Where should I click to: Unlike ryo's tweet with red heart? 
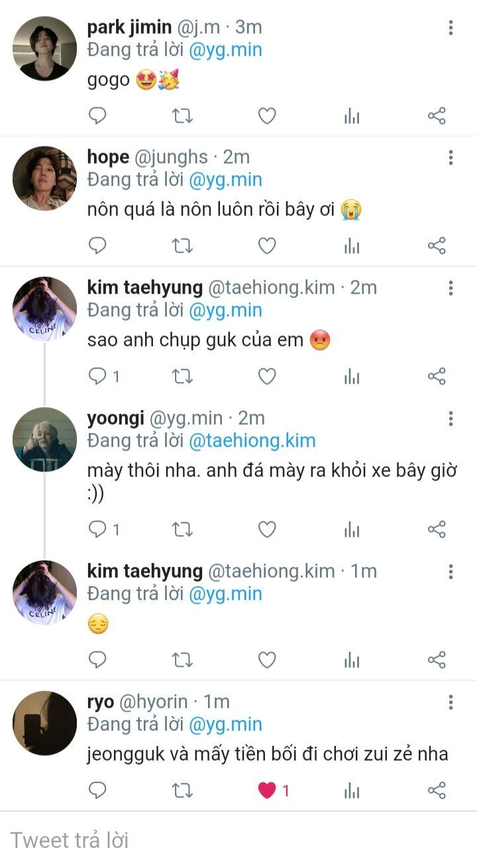(x=267, y=790)
